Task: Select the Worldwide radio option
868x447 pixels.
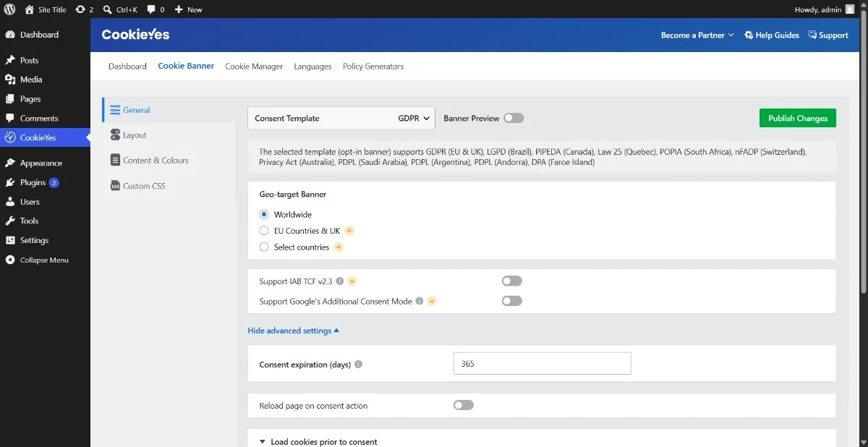Action: pyautogui.click(x=264, y=215)
